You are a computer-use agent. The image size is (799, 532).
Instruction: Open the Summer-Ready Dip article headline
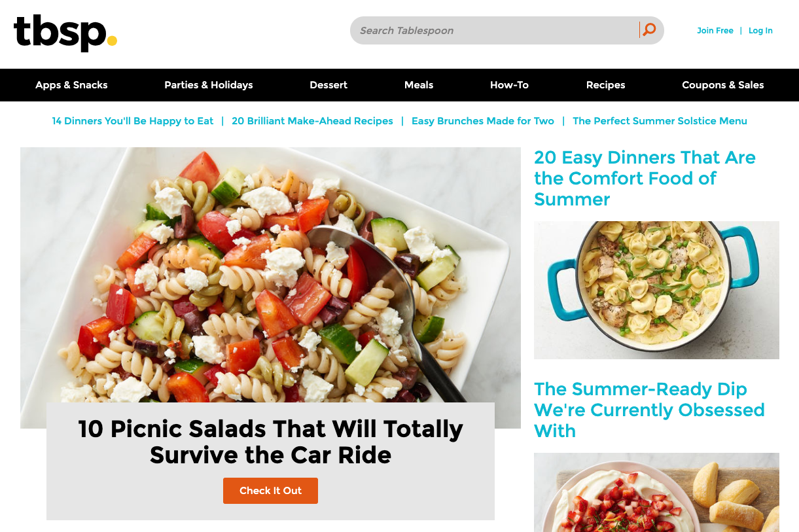click(649, 410)
